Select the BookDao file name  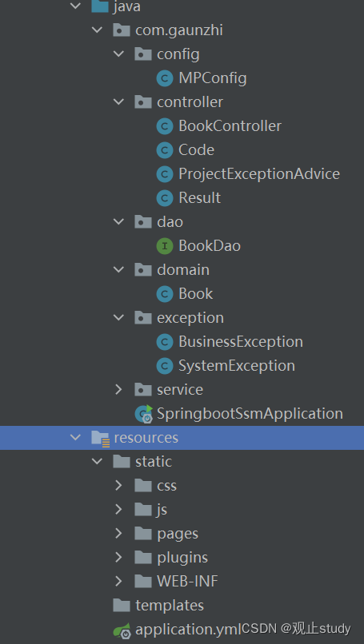click(x=210, y=246)
